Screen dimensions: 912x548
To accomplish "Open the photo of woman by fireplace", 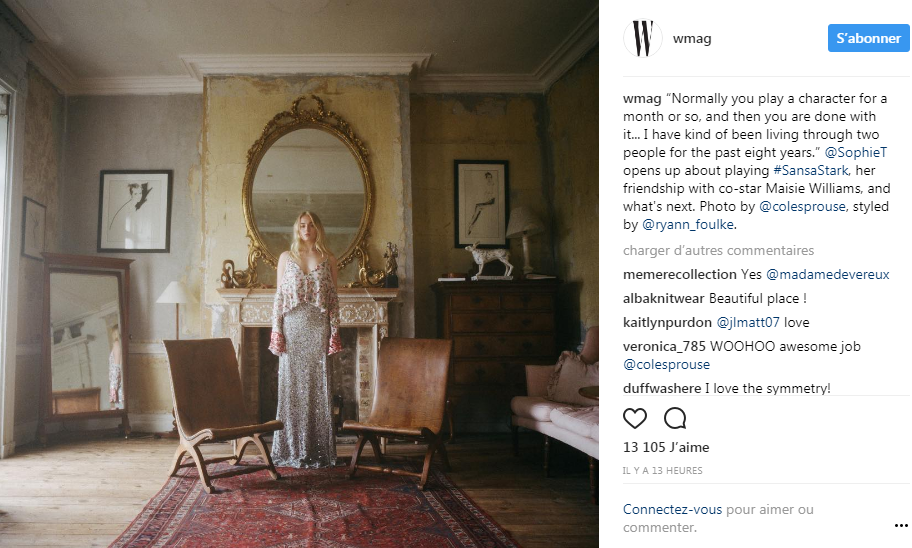I will coord(299,274).
